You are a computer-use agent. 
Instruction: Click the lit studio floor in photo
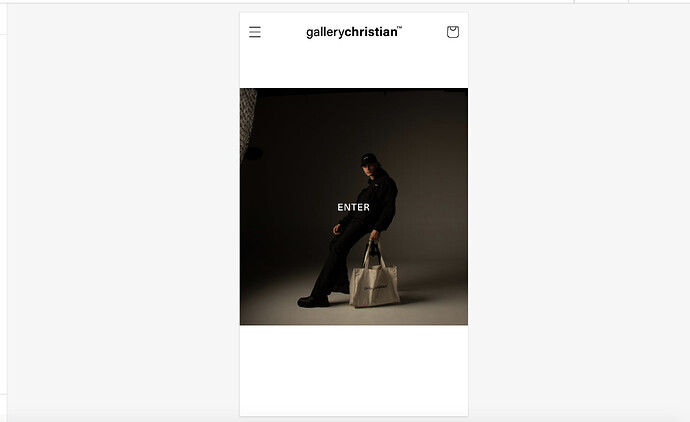(431, 304)
